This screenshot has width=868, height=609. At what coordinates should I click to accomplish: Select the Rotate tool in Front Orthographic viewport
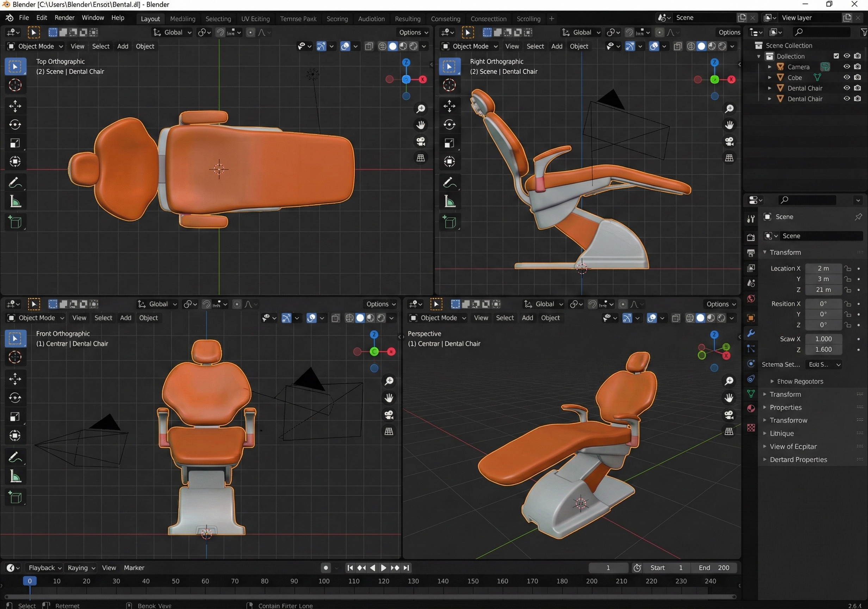click(x=15, y=397)
